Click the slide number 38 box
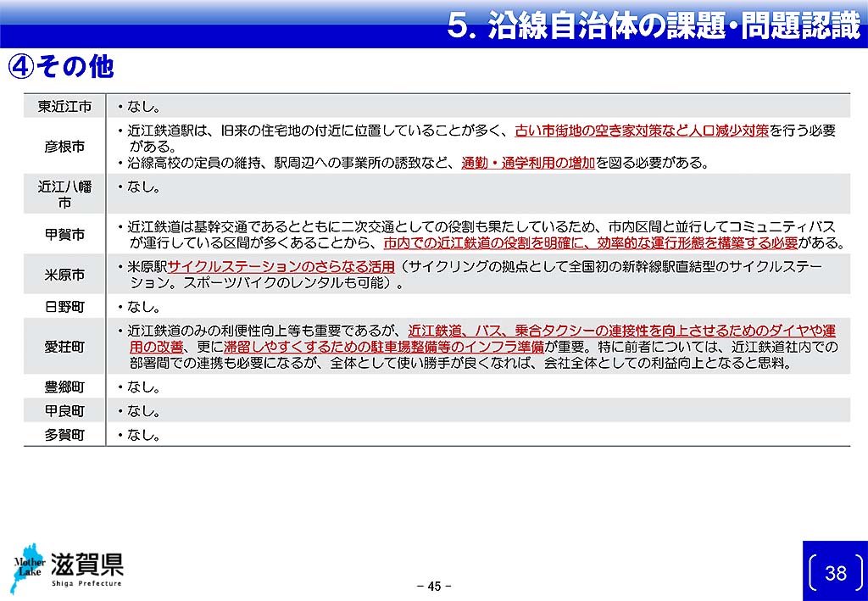868x601 pixels. coord(835,572)
